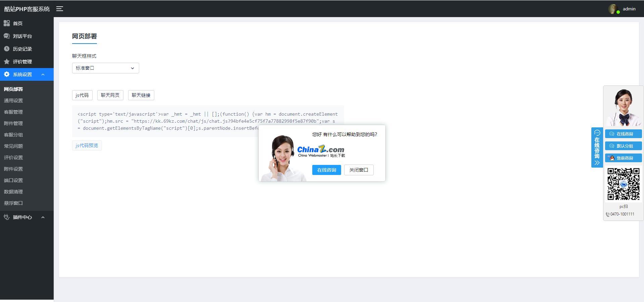This screenshot has width=644, height=302.
Task: Collapse the 系统设置 submenu chevron
Action: point(43,74)
